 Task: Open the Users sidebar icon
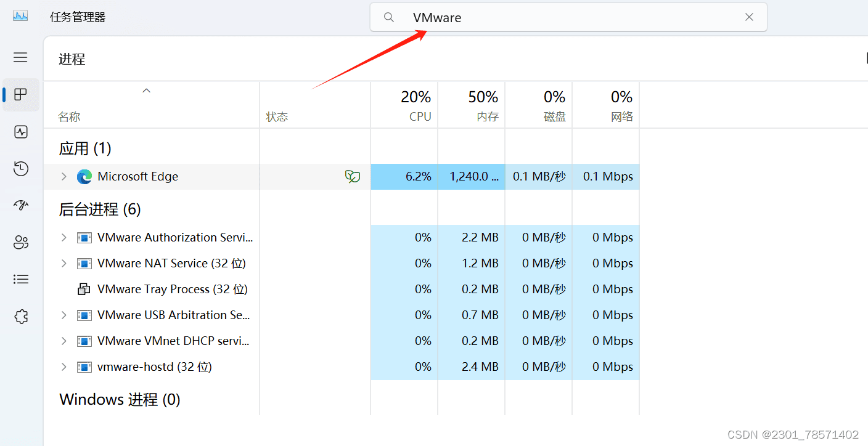coord(21,243)
